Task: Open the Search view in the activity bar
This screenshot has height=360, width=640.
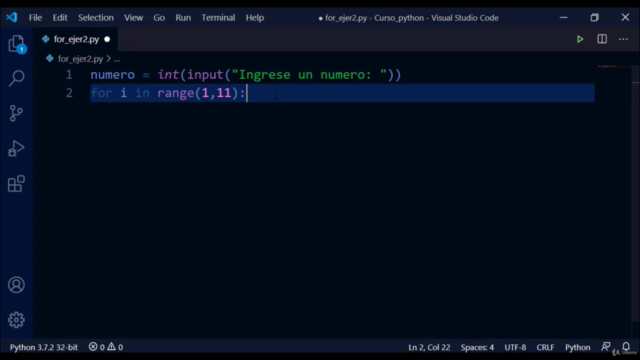Action: pyautogui.click(x=16, y=78)
